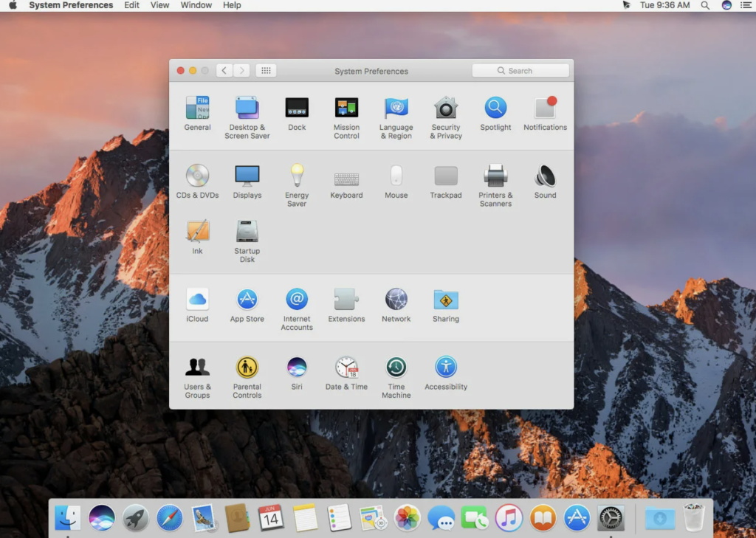The width and height of the screenshot is (756, 538).
Task: Open Reminders checklist in the Dock
Action: click(339, 518)
